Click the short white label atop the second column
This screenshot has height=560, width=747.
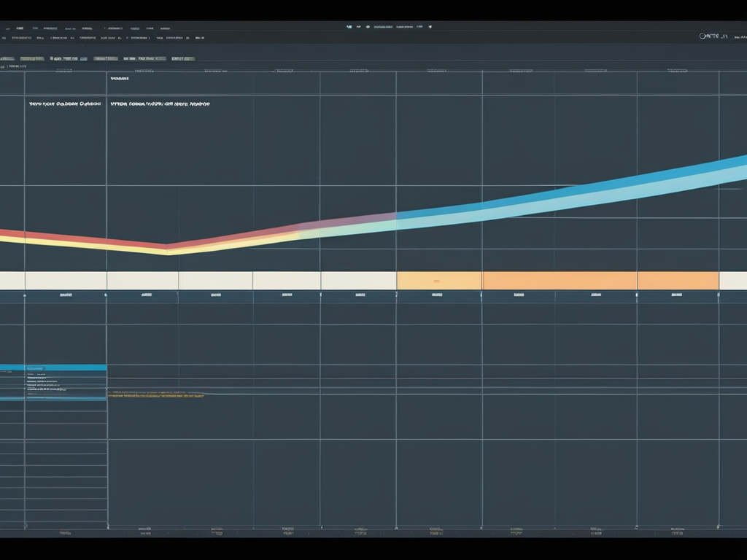pyautogui.click(x=119, y=78)
